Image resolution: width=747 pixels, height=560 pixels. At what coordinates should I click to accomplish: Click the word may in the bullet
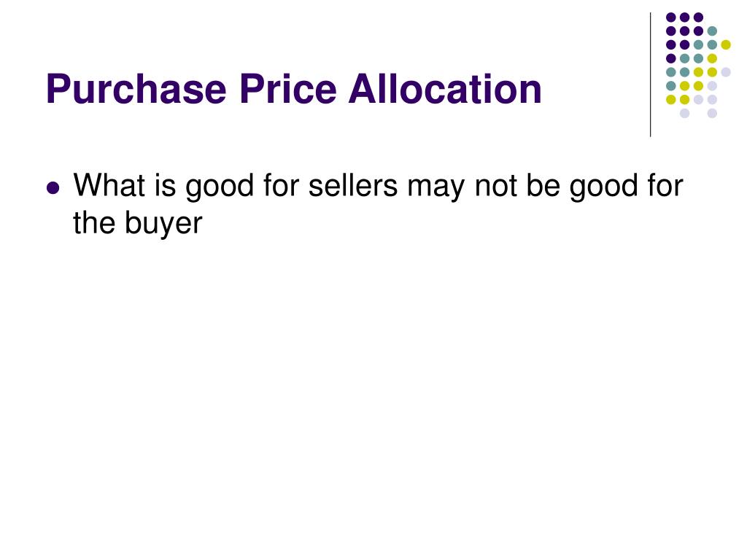[x=436, y=188]
